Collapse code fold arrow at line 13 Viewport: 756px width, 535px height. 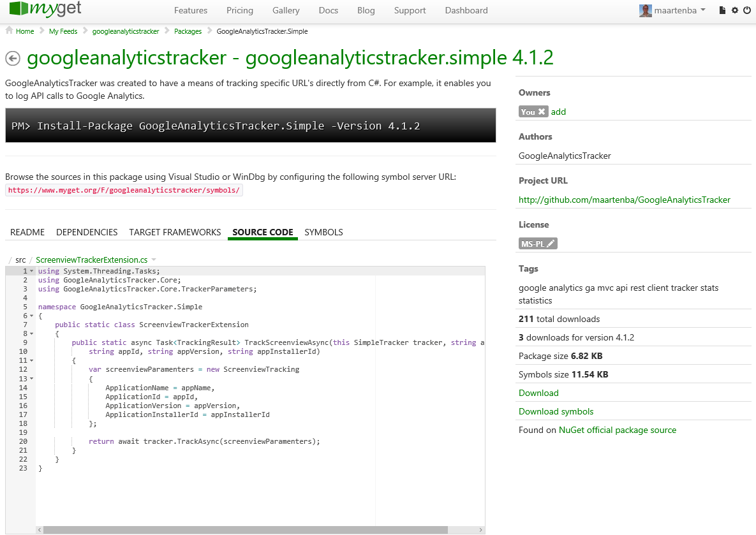click(x=32, y=379)
